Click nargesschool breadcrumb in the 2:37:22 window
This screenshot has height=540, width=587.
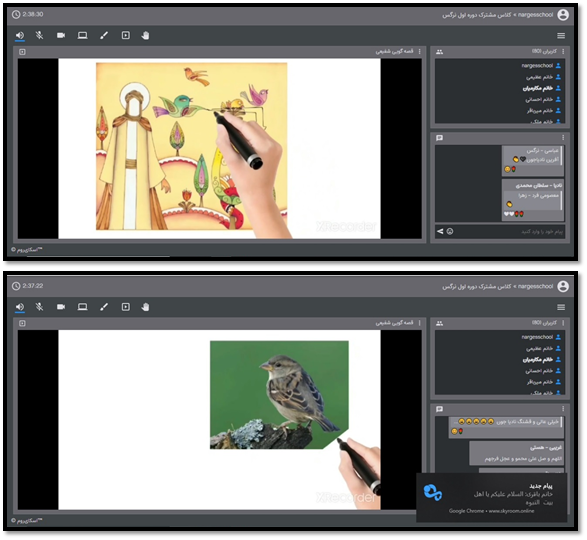point(535,286)
